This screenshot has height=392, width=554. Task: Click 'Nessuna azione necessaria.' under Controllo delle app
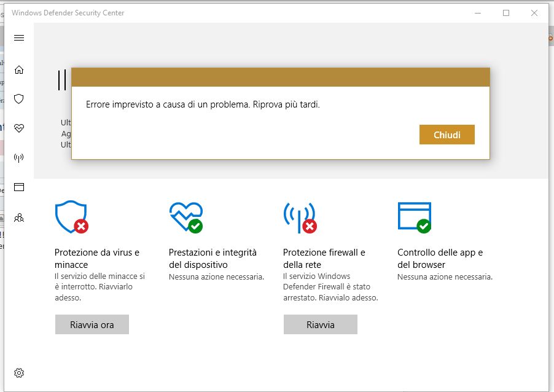(445, 276)
